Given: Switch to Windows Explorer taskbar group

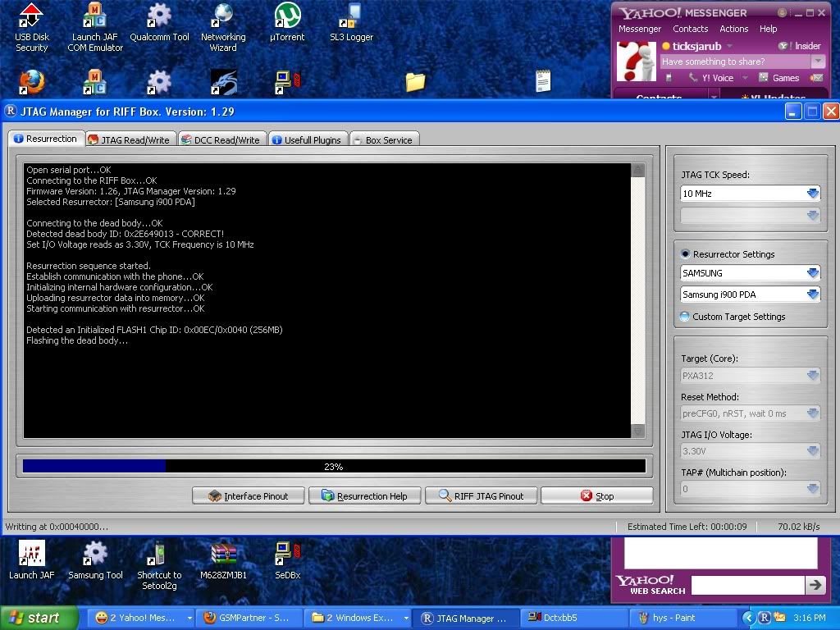Looking at the screenshot, I should tap(358, 618).
